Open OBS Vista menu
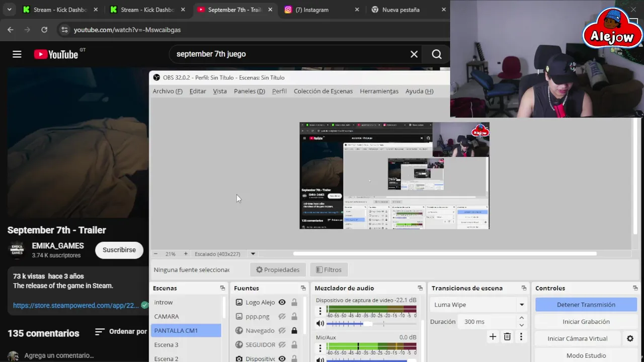The height and width of the screenshot is (362, 644). 220,91
